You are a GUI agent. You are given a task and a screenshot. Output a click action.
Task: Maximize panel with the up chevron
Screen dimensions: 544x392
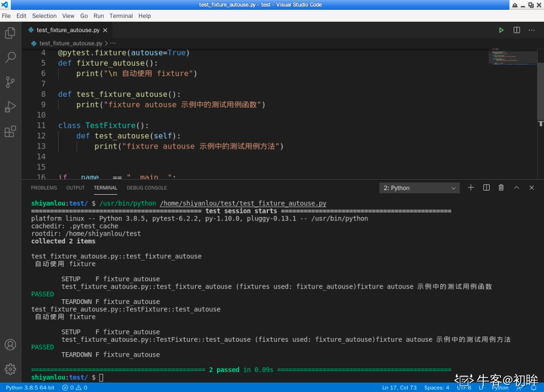[517, 187]
